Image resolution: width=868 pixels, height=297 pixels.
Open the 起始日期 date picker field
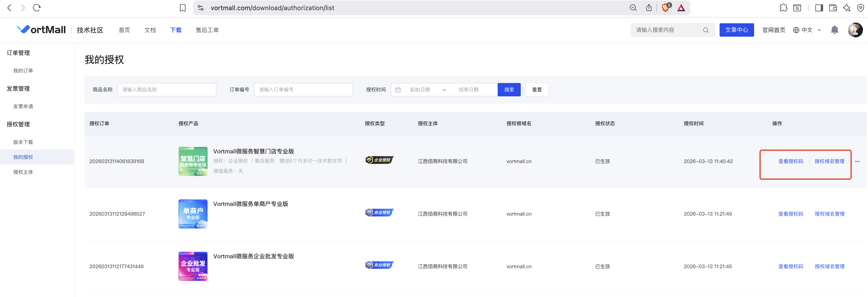click(x=420, y=90)
